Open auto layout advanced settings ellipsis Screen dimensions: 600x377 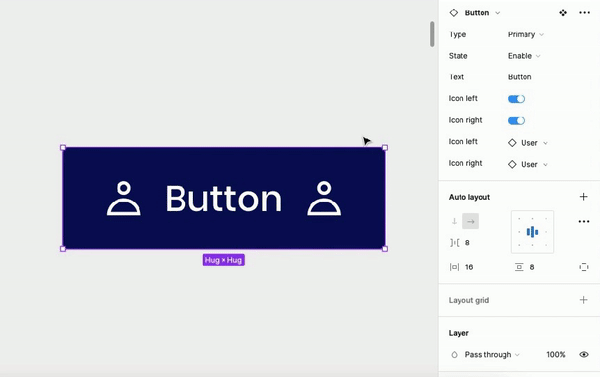pos(584,221)
